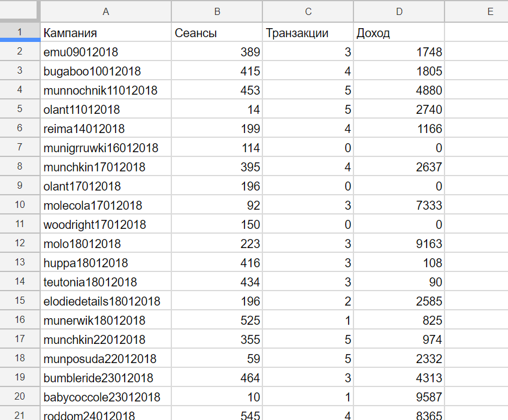This screenshot has height=420, width=508.
Task: Select row 1 header
Action: coord(19,32)
